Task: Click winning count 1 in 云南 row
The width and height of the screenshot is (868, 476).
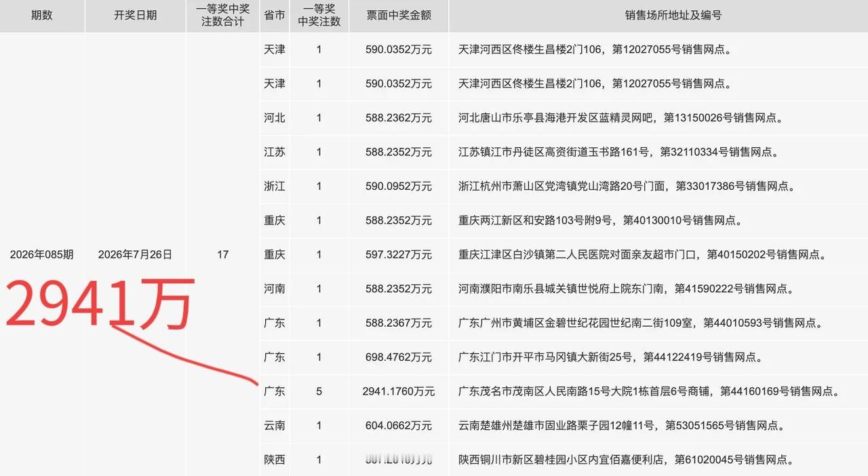Action: [x=319, y=426]
